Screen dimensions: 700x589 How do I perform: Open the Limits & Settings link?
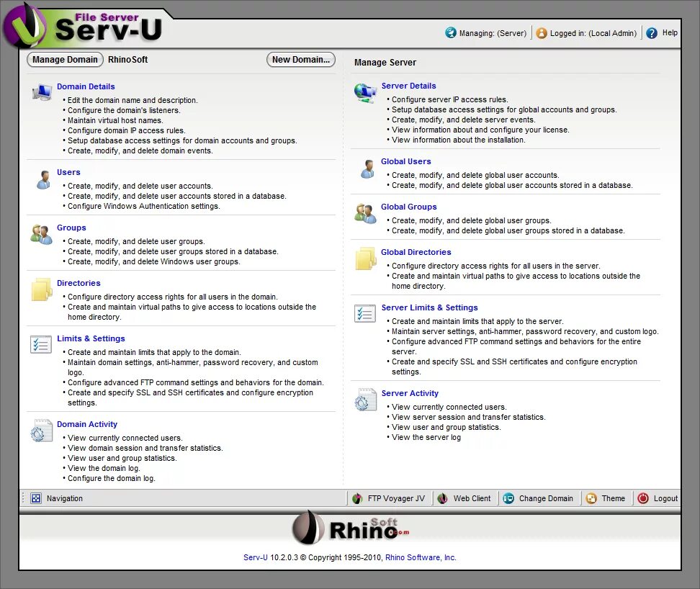(x=91, y=338)
